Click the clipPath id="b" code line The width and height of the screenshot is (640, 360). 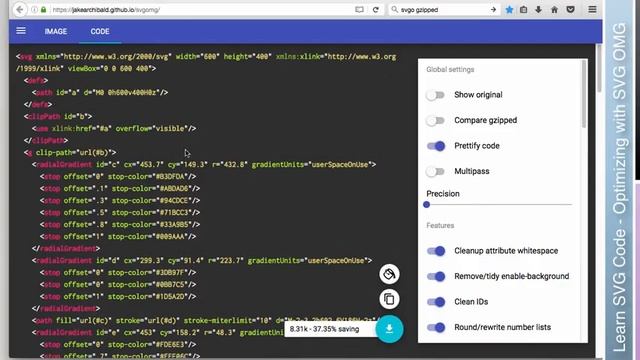click(x=58, y=116)
